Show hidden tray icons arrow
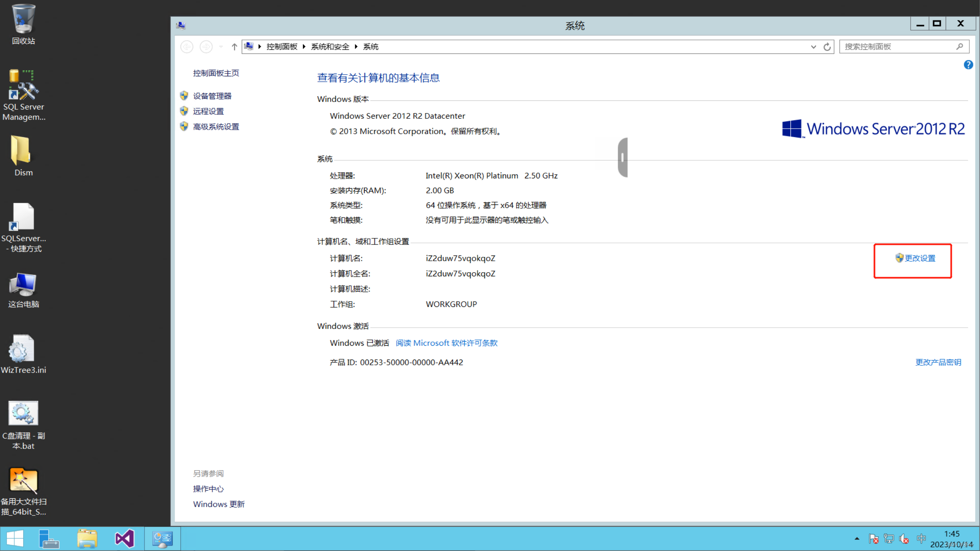The width and height of the screenshot is (980, 551). tap(857, 539)
